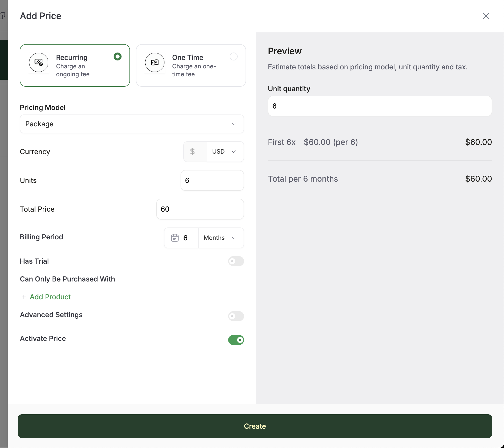Click the Add Product link
Viewport: 504px width, 448px height.
(50, 297)
